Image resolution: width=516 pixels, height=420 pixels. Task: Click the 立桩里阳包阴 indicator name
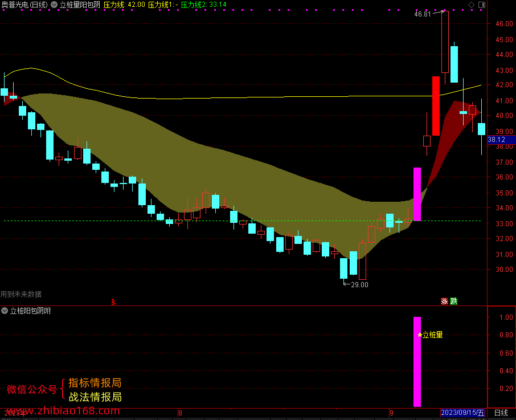(80, 5)
